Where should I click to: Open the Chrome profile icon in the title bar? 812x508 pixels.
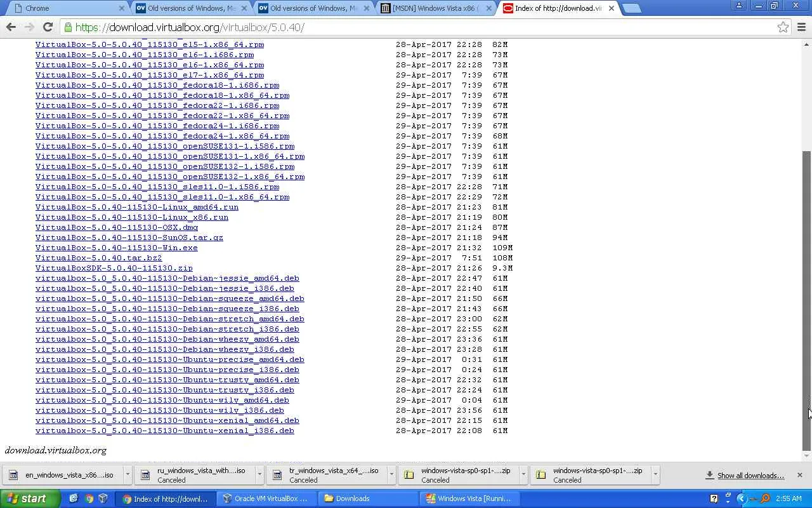click(738, 6)
